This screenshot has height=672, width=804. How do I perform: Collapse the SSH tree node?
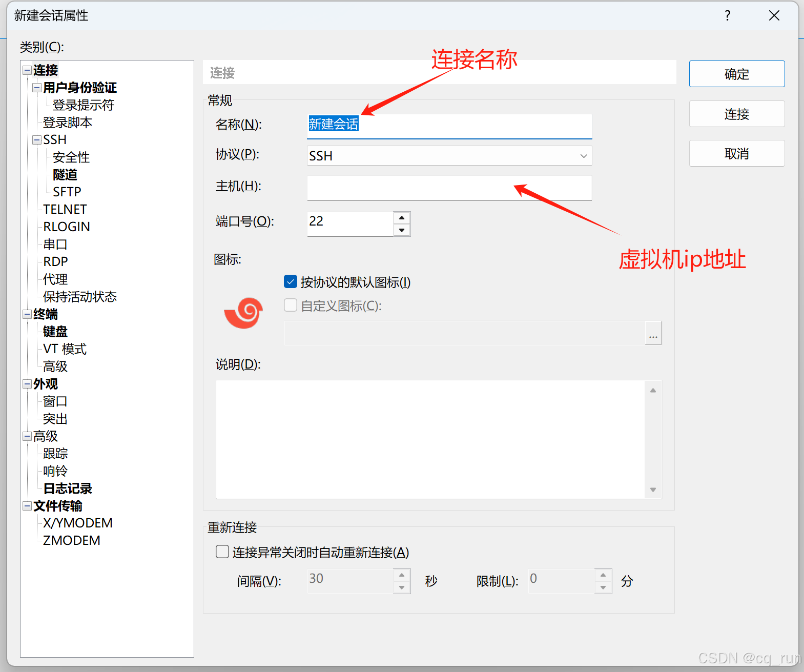[36, 140]
